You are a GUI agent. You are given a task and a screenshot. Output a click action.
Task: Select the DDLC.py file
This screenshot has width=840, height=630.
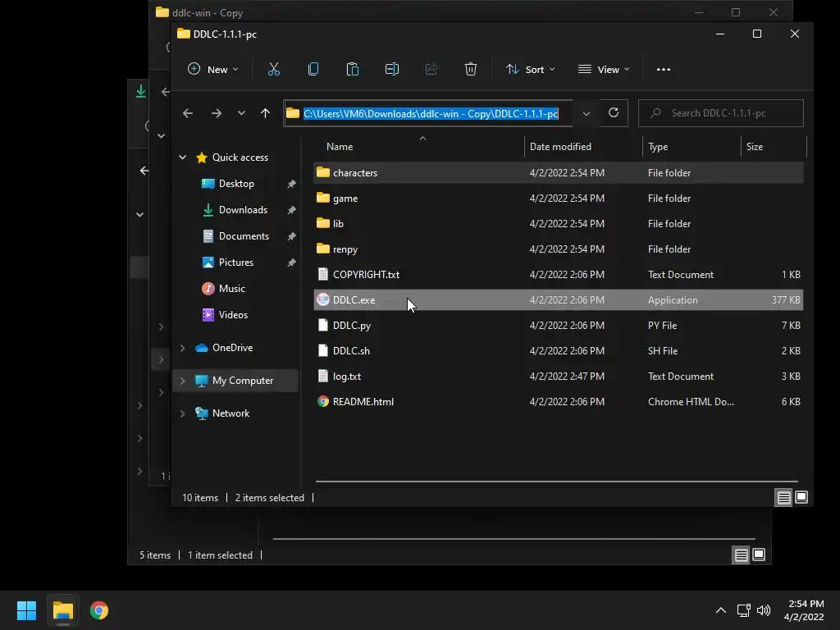558,325
